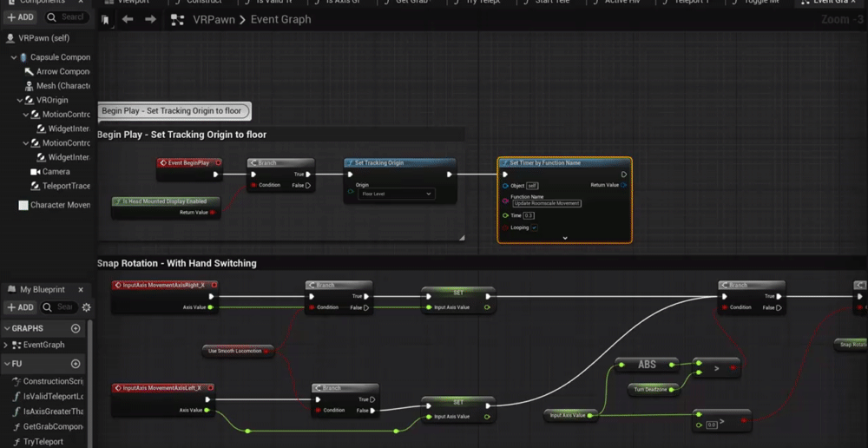The height and width of the screenshot is (448, 868).
Task: Select the VROrigin scene component icon
Action: pyautogui.click(x=30, y=100)
